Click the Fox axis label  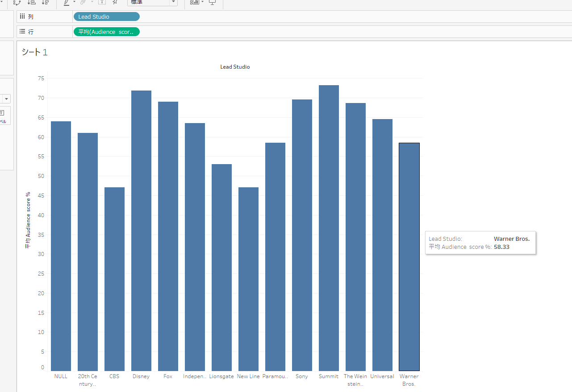click(168, 376)
